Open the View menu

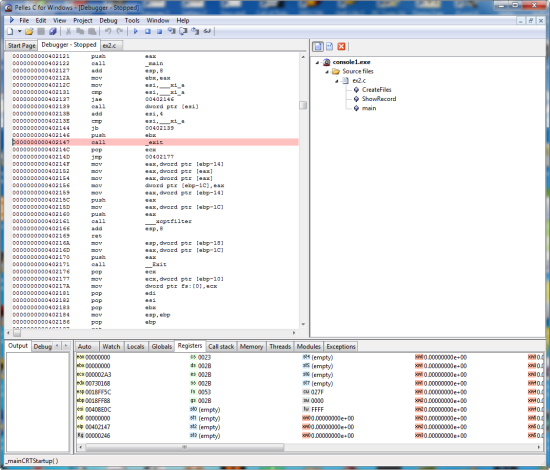click(60, 20)
